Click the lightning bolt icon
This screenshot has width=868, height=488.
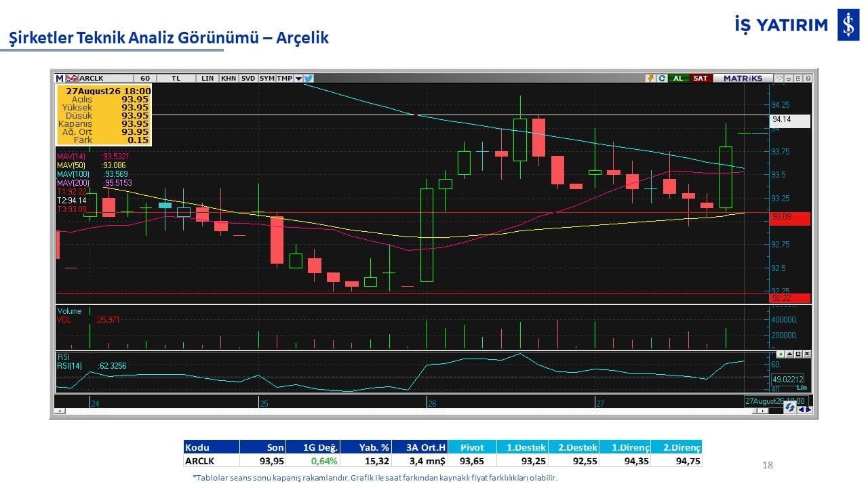coord(651,79)
